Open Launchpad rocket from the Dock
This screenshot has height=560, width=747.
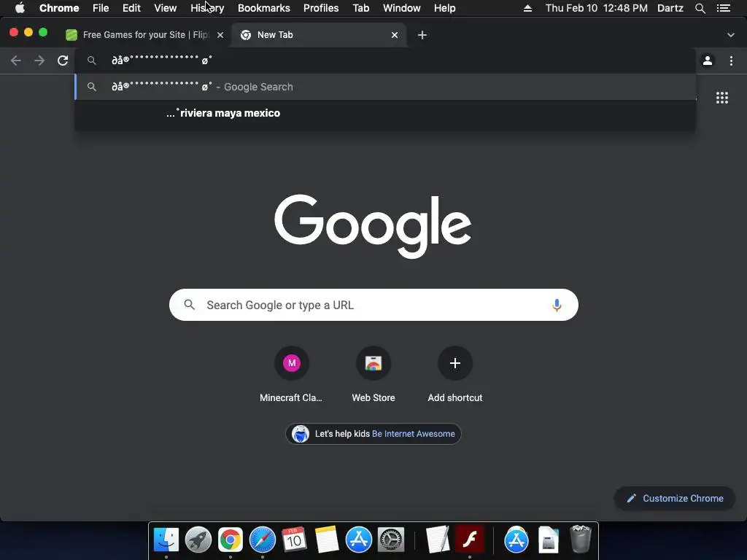[198, 540]
